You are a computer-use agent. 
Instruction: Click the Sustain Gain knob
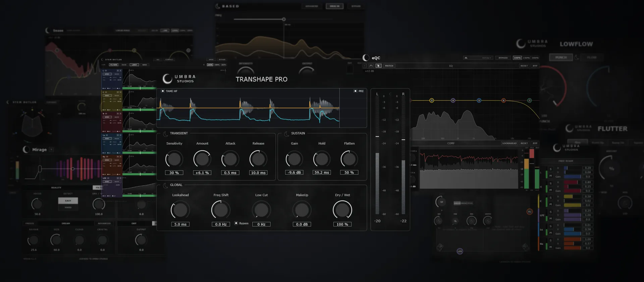(x=294, y=159)
